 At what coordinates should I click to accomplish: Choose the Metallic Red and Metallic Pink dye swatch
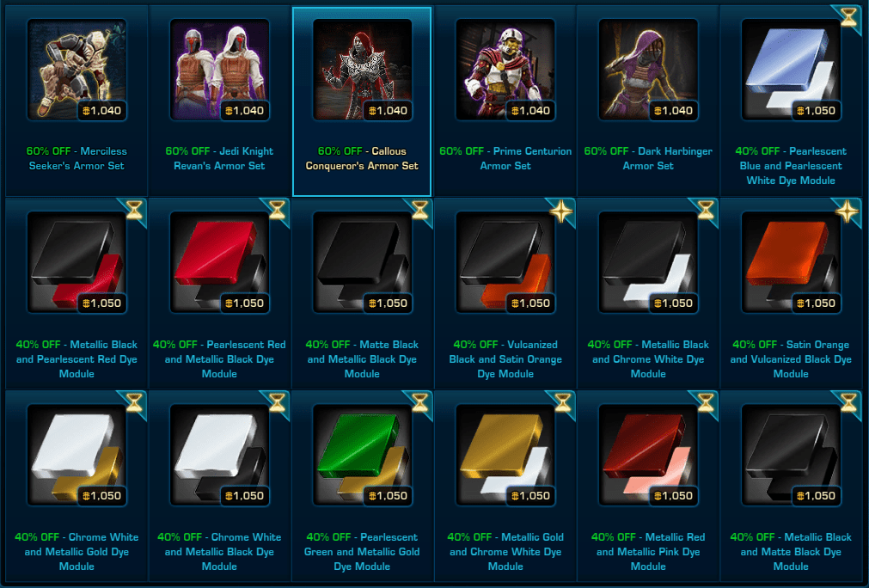[648, 455]
